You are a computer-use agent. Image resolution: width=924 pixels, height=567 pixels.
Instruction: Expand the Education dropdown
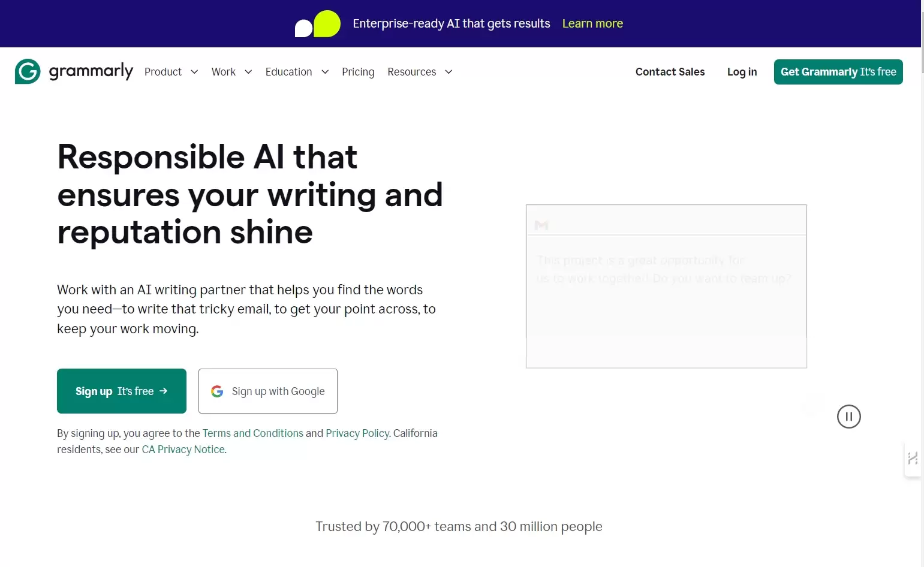point(296,71)
